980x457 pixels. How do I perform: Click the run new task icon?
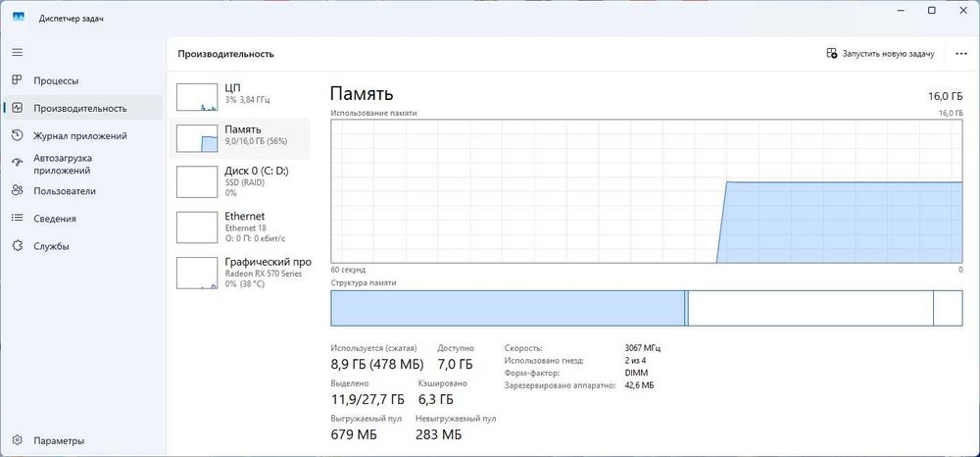coord(831,54)
